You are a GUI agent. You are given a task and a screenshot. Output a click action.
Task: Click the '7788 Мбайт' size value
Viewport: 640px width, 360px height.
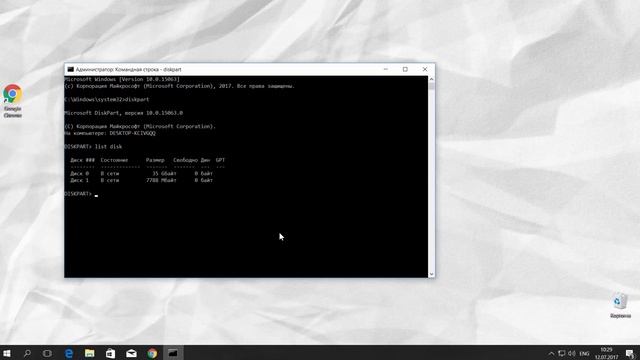161,180
